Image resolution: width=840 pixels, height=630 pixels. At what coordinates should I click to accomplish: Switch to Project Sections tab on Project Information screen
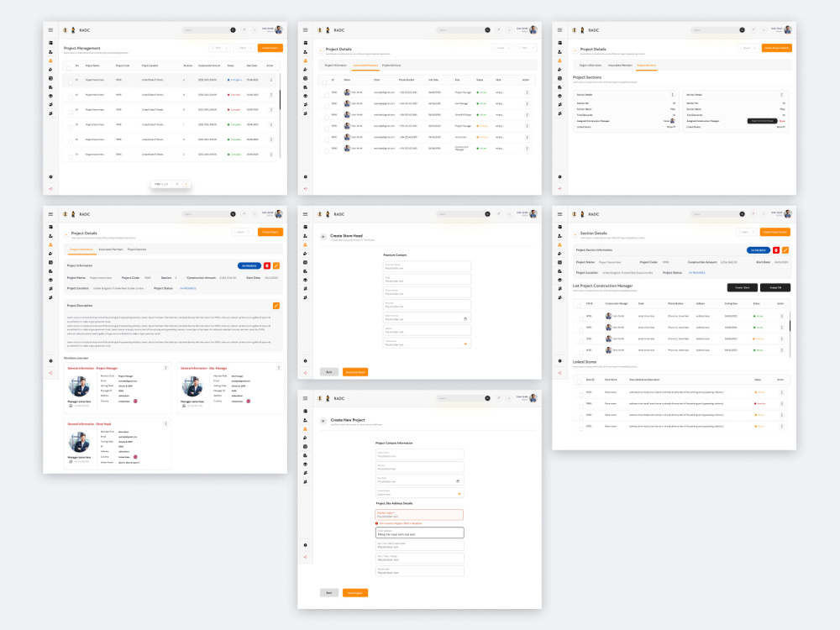point(137,249)
